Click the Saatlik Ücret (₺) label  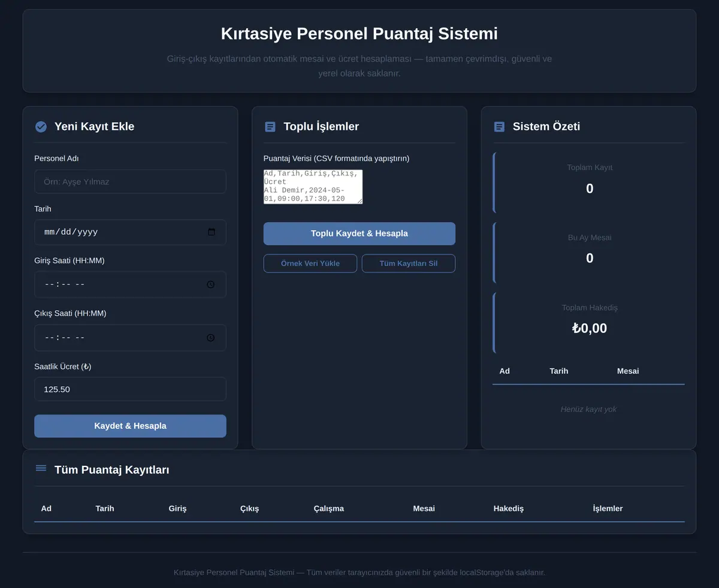(63, 366)
